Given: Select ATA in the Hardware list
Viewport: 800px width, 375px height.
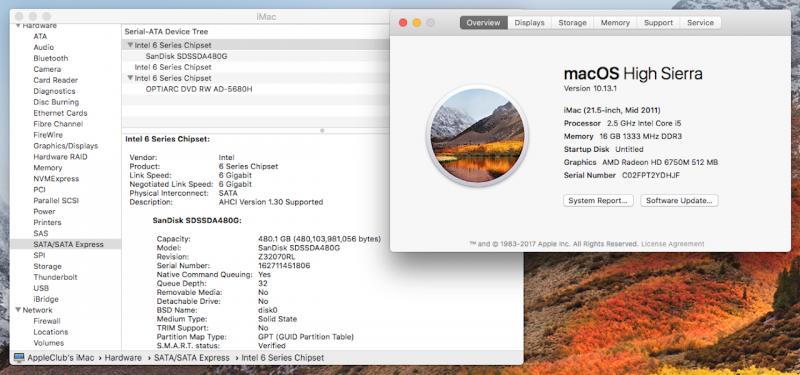Looking at the screenshot, I should [40, 36].
